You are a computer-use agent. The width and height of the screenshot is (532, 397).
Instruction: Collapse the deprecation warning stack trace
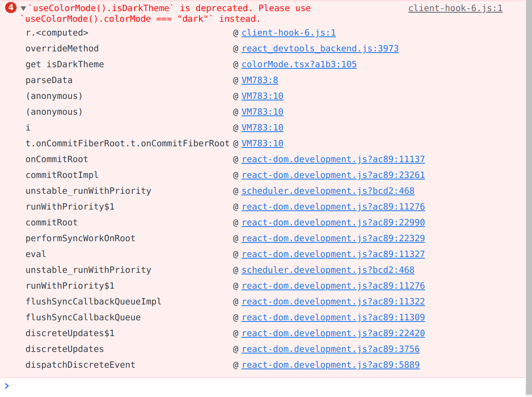pos(23,8)
